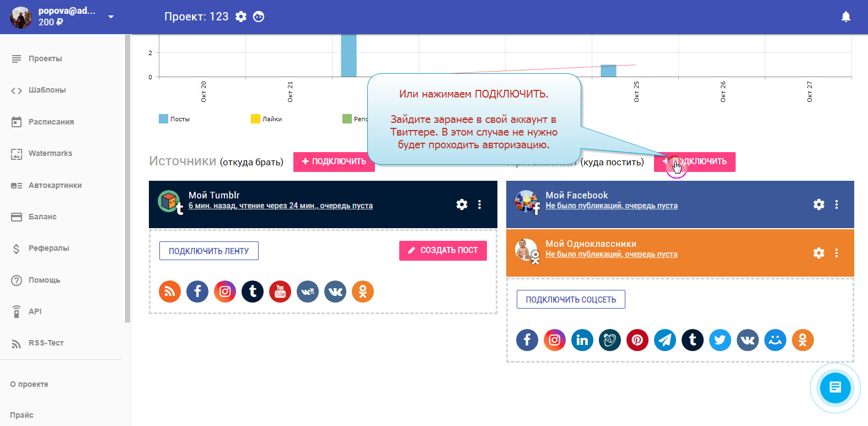Click the Twitter bird icon
Viewport: 868px width, 426px height.
coord(720,340)
